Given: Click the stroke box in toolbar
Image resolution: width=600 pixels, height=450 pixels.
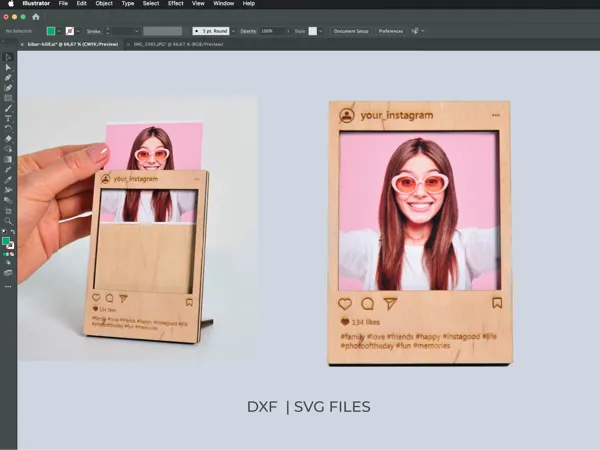Looking at the screenshot, I should 10,246.
